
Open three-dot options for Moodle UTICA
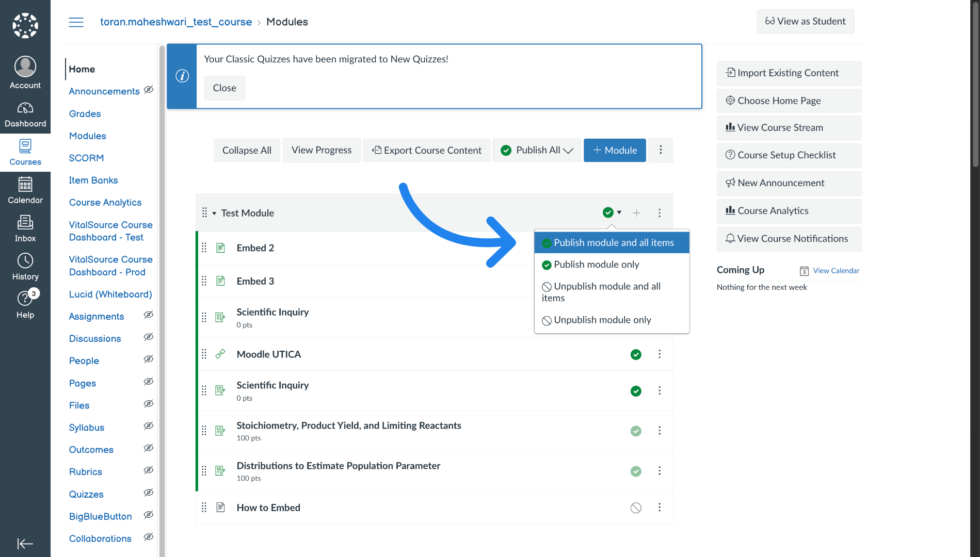coord(660,354)
